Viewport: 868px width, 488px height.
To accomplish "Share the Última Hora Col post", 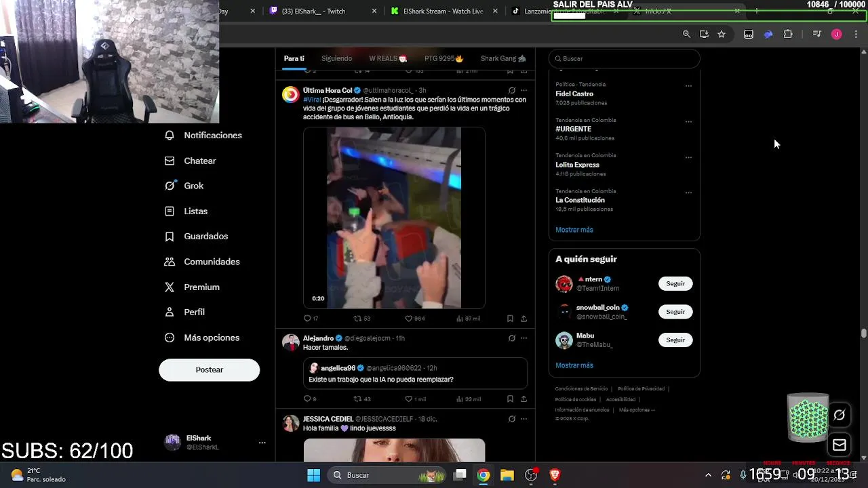I will point(524,319).
